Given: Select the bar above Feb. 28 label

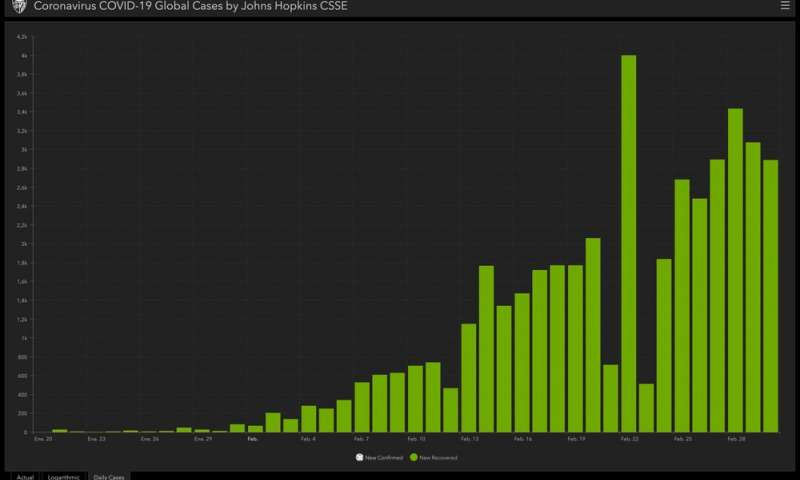Looking at the screenshot, I should point(735,270).
